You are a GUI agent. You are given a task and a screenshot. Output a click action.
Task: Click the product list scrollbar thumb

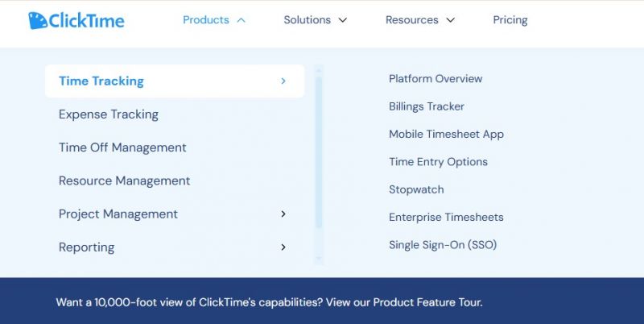[319, 152]
